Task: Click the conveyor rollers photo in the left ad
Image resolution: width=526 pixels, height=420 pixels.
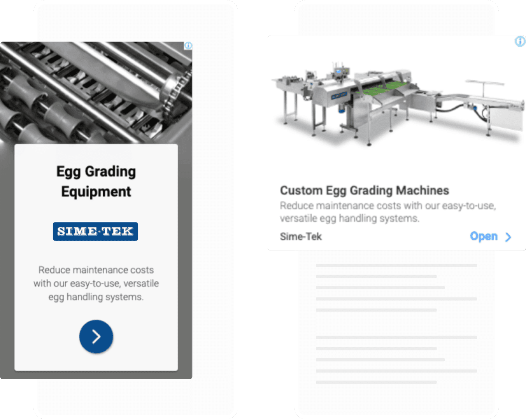Action: 96,93
